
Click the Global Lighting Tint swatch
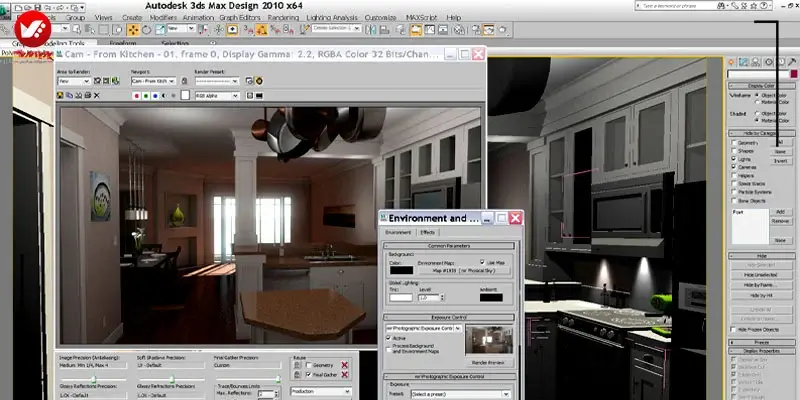point(401,297)
